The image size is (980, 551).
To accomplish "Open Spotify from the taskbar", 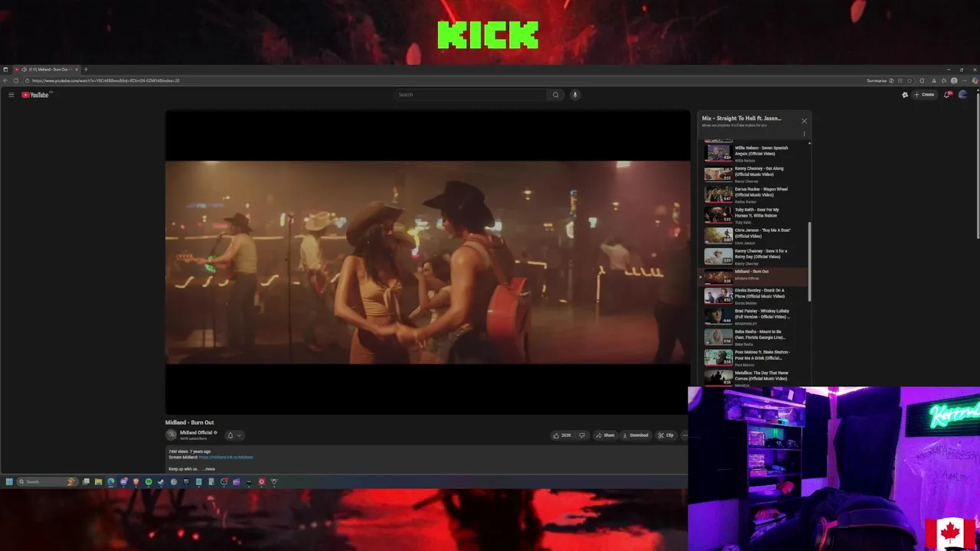I will [149, 482].
